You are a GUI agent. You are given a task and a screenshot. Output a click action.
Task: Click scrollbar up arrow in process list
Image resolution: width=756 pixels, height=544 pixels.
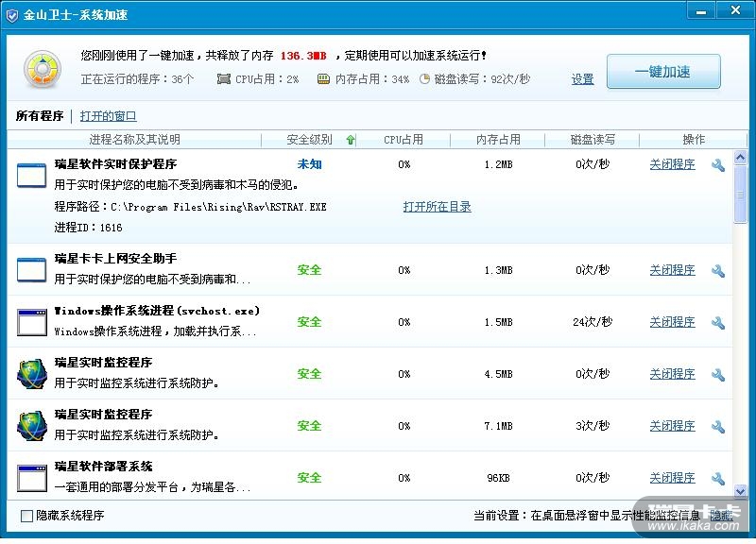click(740, 157)
